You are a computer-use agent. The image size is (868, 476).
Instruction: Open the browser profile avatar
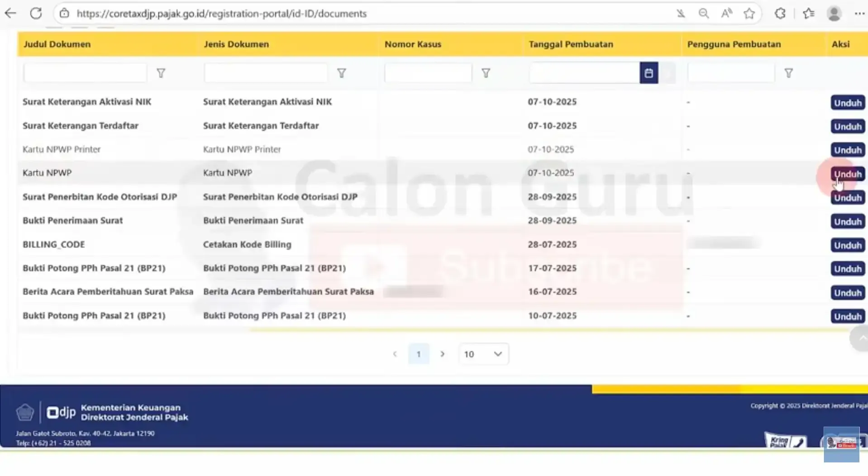pos(835,13)
